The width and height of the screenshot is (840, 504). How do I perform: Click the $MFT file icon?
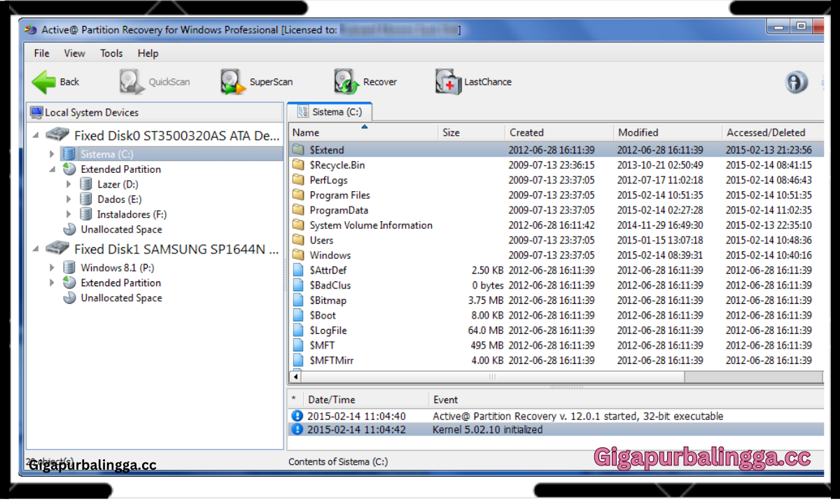298,346
